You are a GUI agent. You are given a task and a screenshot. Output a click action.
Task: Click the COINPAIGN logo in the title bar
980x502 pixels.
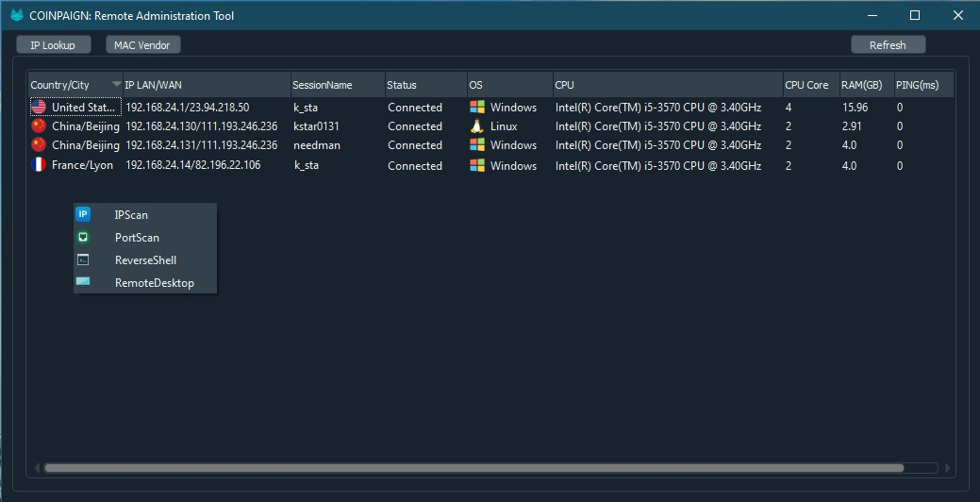coord(16,15)
